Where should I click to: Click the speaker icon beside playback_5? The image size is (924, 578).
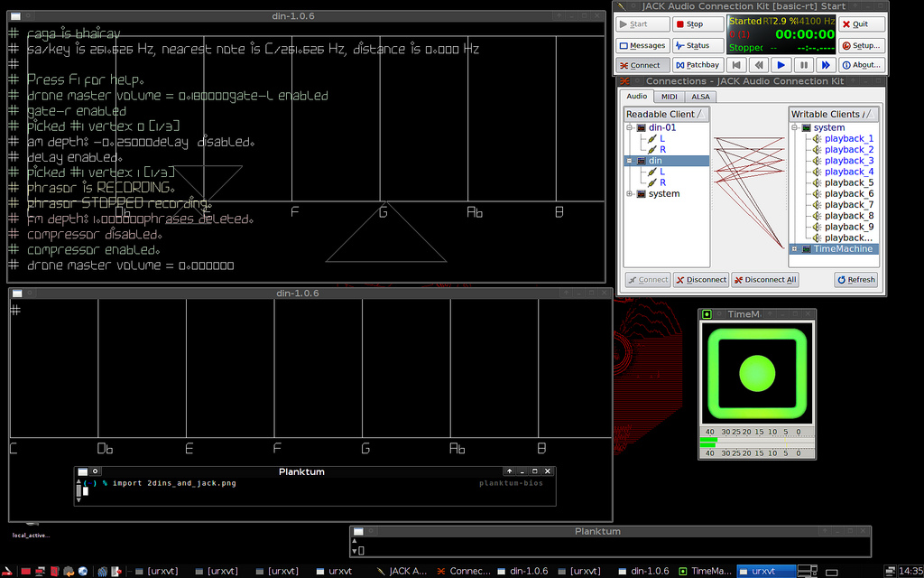817,182
